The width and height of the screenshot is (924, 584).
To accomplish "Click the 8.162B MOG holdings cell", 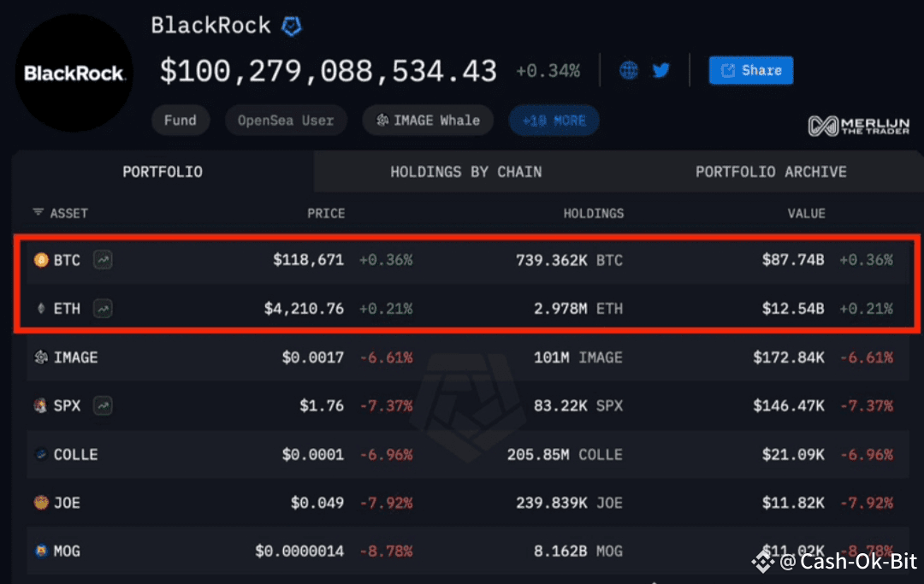I will click(578, 551).
